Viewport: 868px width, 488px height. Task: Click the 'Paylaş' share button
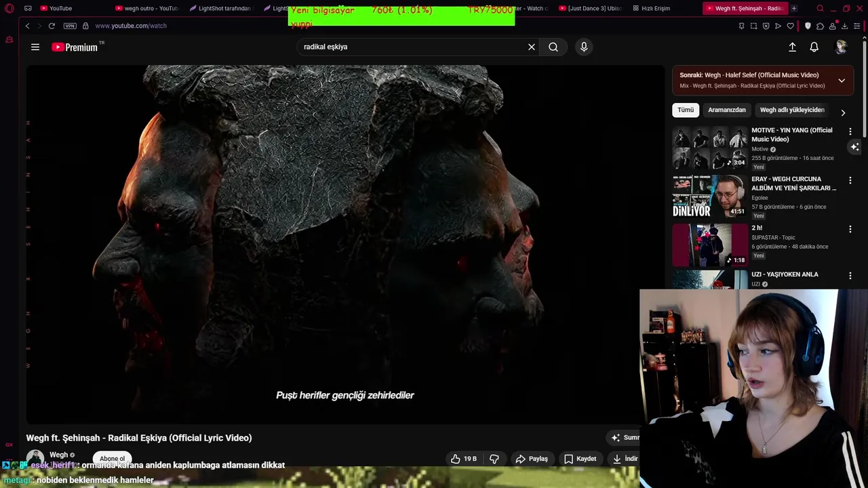532,459
